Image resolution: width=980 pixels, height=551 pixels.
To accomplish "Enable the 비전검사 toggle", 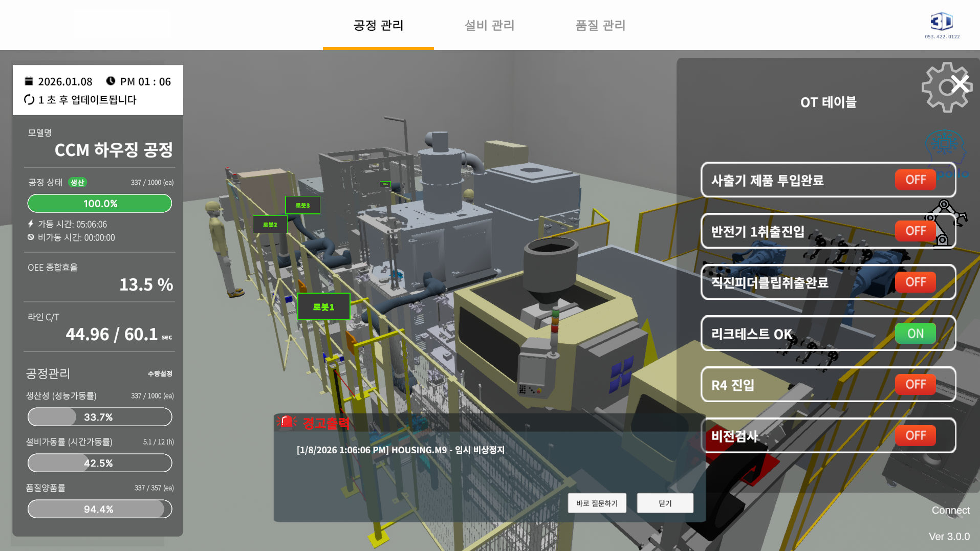I will click(916, 435).
